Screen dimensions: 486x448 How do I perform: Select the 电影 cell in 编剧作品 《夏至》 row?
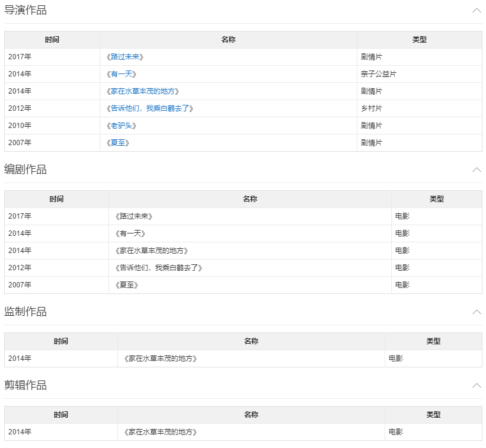tap(437, 285)
